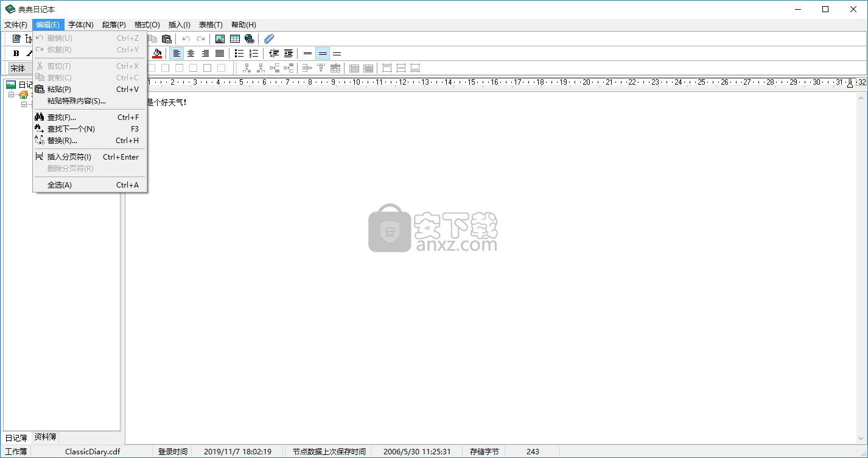The width and height of the screenshot is (868, 458).
Task: Click the redo arrow toolbar icon
Action: tap(201, 38)
